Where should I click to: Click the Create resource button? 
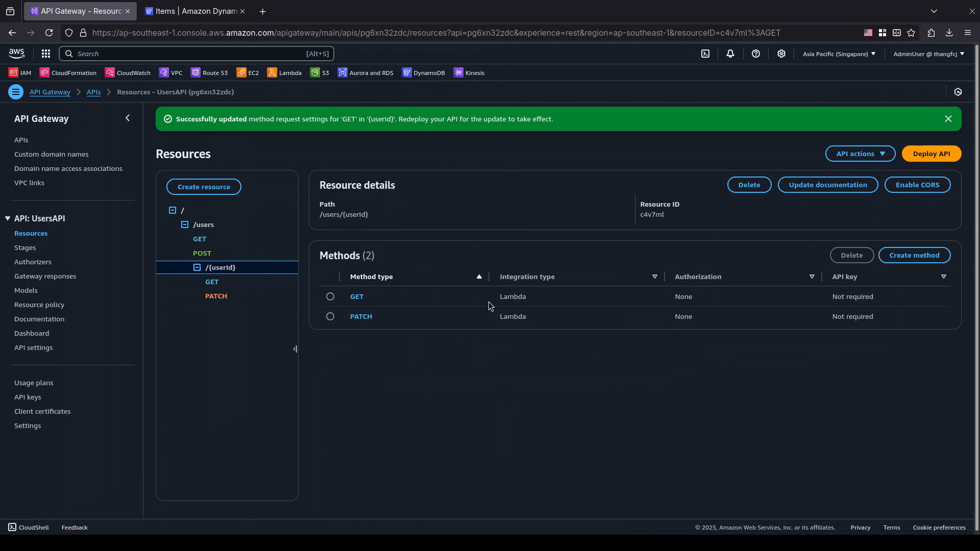pyautogui.click(x=204, y=187)
